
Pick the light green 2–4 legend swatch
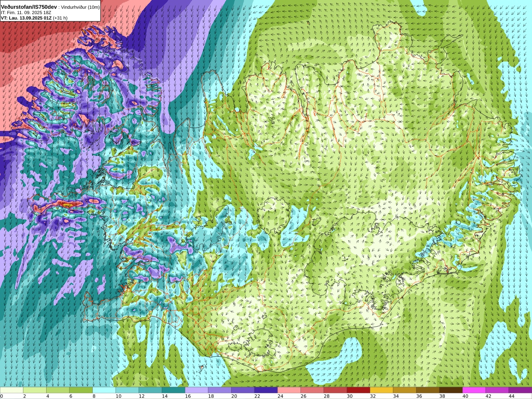tap(35, 390)
